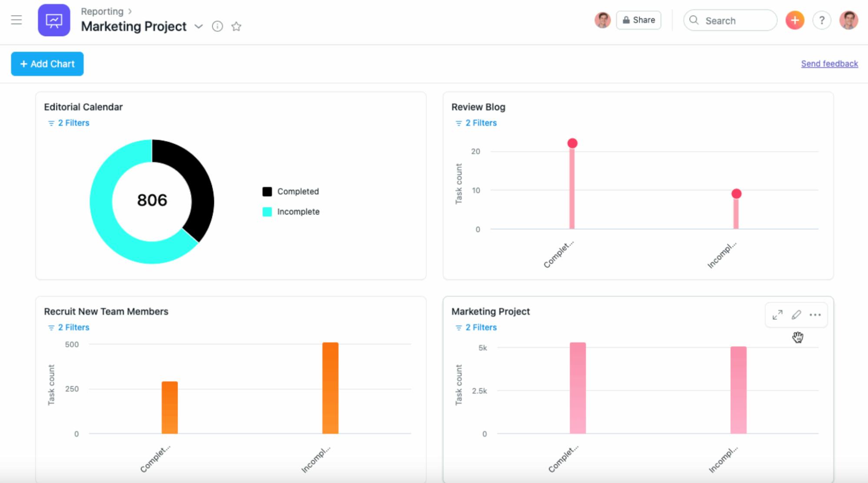The image size is (868, 483).
Task: Open the Send feedback link
Action: pyautogui.click(x=829, y=63)
